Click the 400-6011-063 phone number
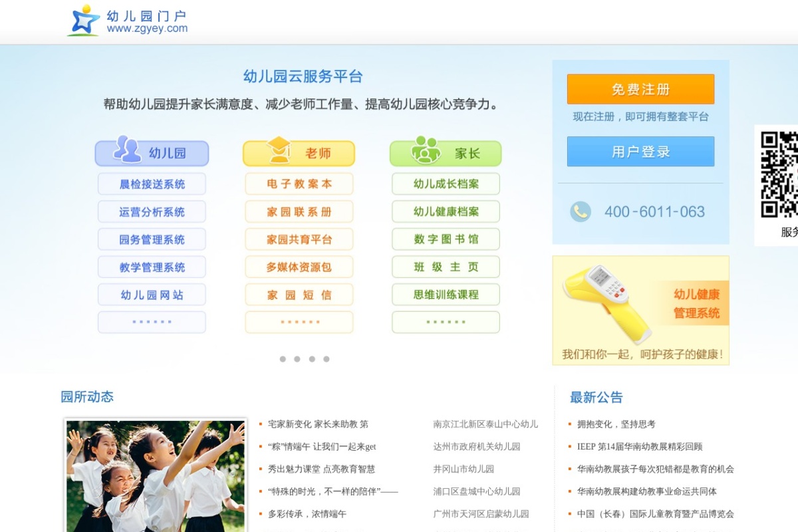The height and width of the screenshot is (532, 798). pos(654,212)
